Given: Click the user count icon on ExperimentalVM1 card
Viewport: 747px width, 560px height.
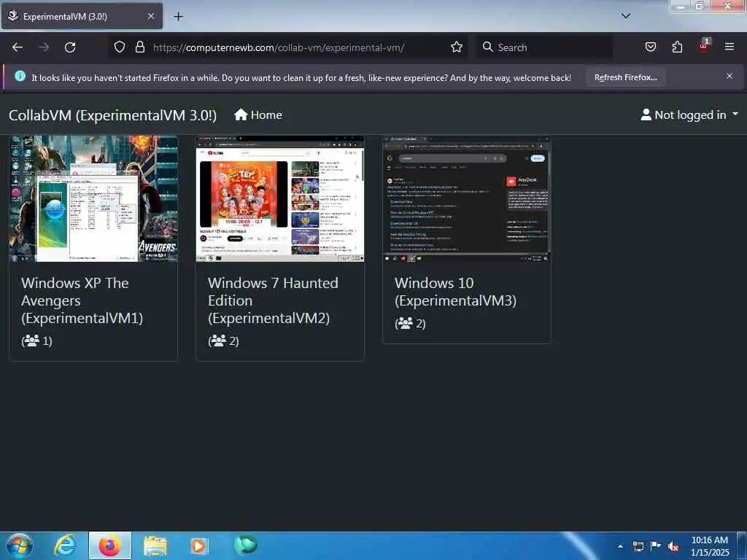Looking at the screenshot, I should tap(32, 341).
